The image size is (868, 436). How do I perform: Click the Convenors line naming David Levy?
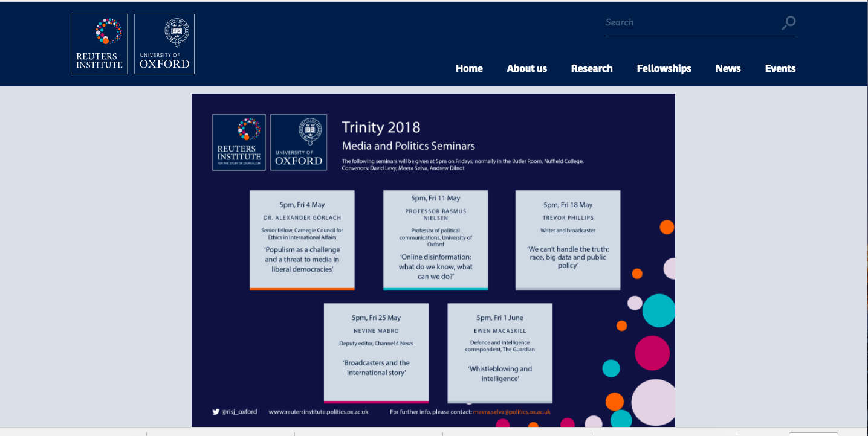(403, 168)
